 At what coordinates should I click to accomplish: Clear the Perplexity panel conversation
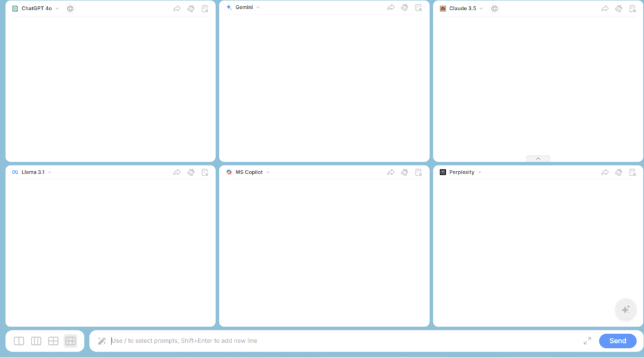point(619,172)
